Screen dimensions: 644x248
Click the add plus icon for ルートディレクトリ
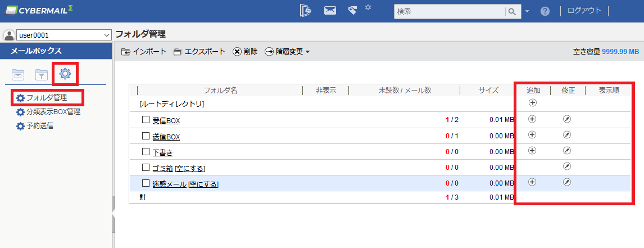(533, 103)
